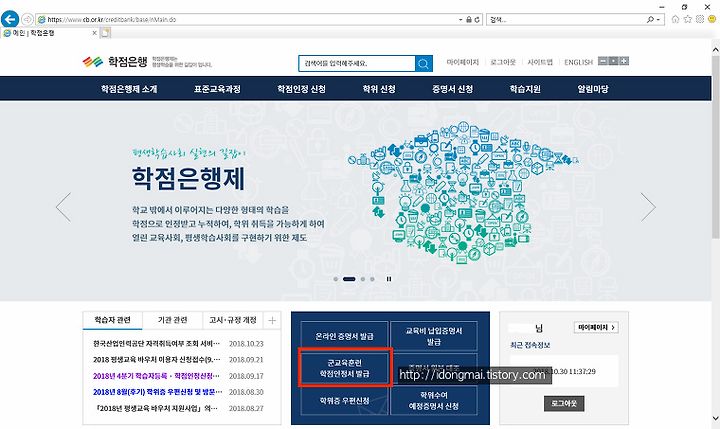Click the plus icon to view more notices
Image resolution: width=720 pixels, height=429 pixels.
pyautogui.click(x=272, y=321)
